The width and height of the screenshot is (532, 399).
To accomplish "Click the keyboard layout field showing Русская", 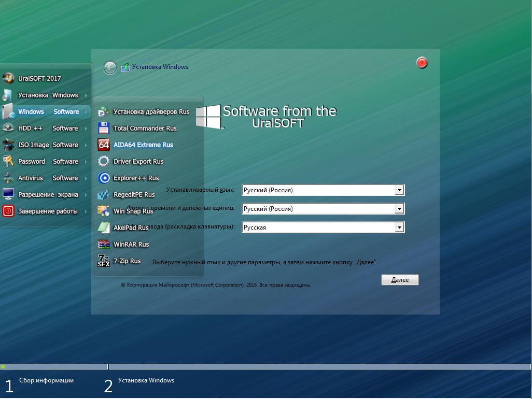I will 323,227.
